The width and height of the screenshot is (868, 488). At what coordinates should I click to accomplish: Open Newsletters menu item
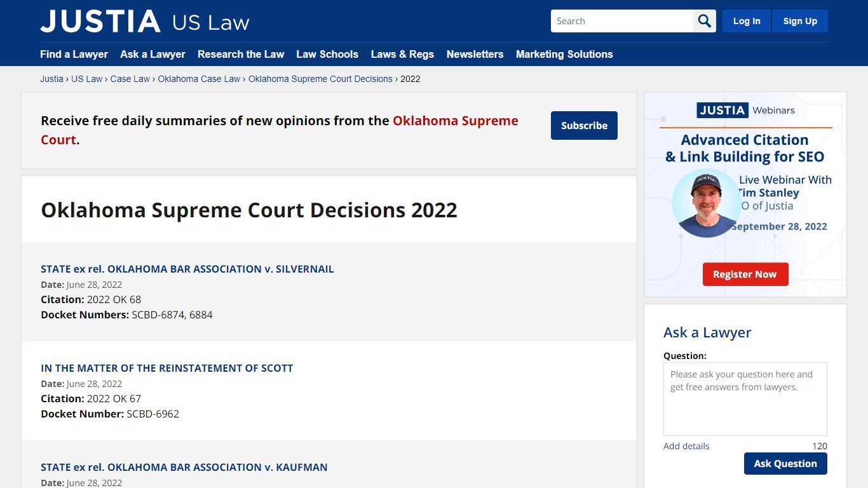[475, 54]
